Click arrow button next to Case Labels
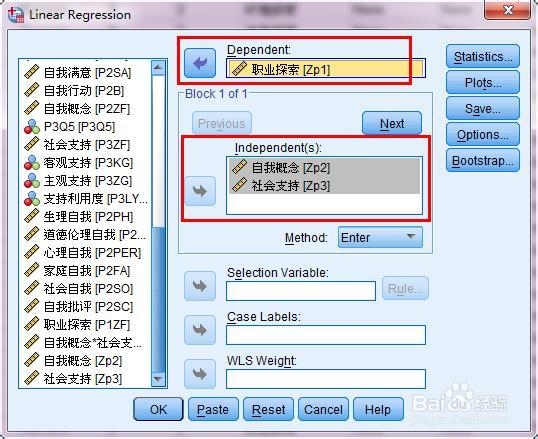The height and width of the screenshot is (439, 538). coord(200,330)
